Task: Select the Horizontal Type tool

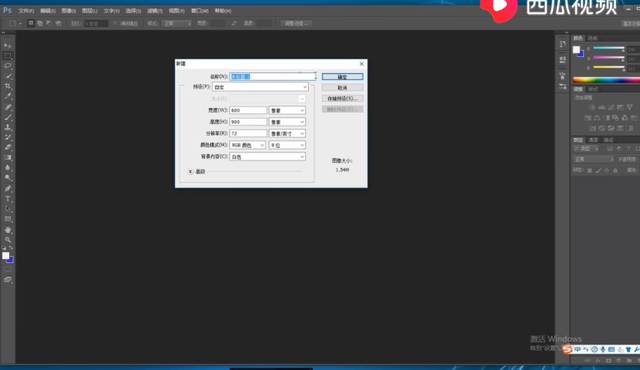Action: (x=8, y=199)
